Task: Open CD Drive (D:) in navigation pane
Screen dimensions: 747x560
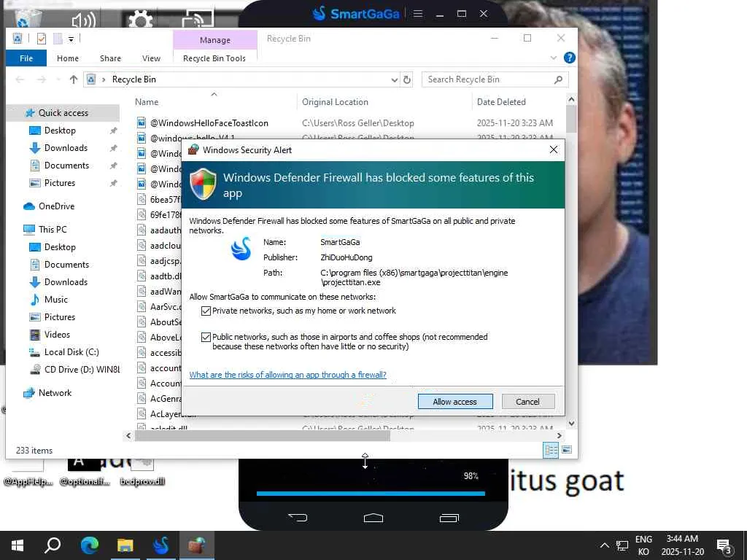Action: tap(82, 370)
